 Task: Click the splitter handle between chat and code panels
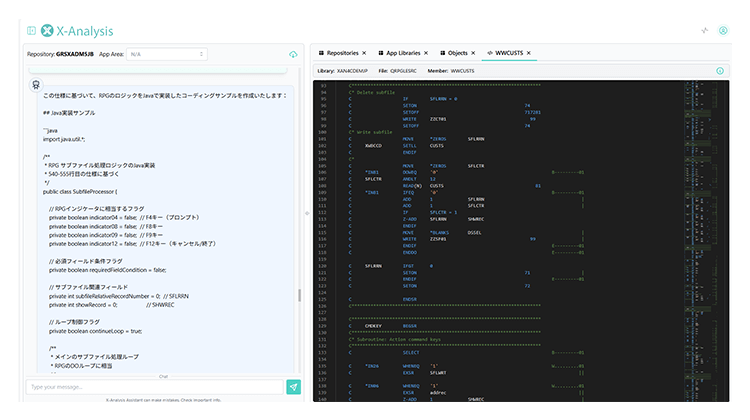pyautogui.click(x=307, y=214)
